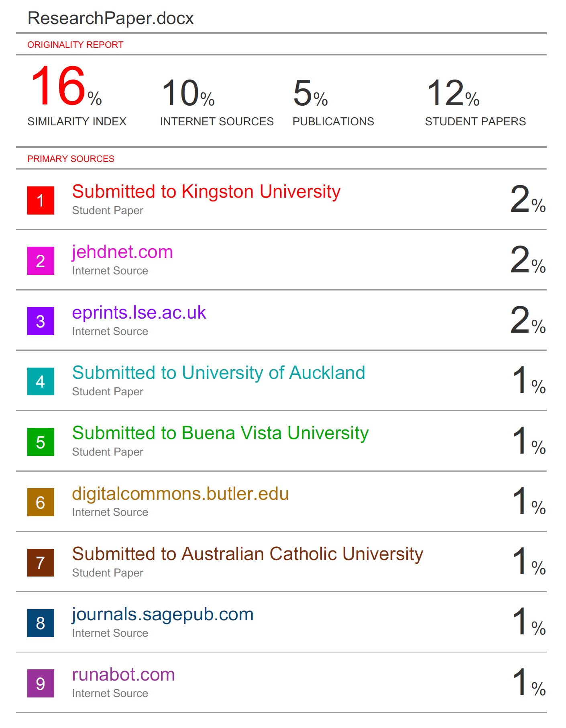The image size is (566, 728).
Task: Open Submitted to Australian Catholic University source
Action: click(x=248, y=554)
